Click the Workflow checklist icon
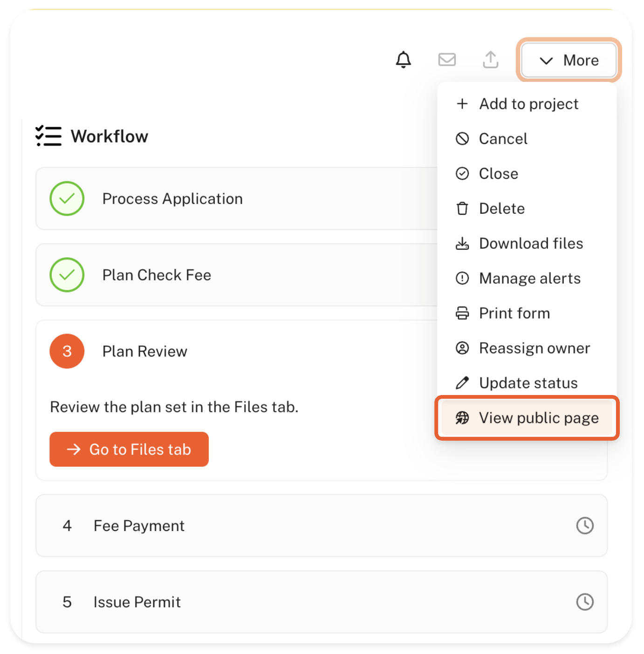Viewport: 644px width, 654px height. [48, 136]
